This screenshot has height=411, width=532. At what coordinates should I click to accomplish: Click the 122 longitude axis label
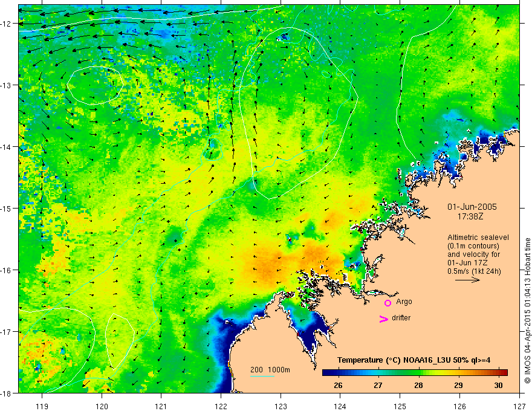point(221,406)
